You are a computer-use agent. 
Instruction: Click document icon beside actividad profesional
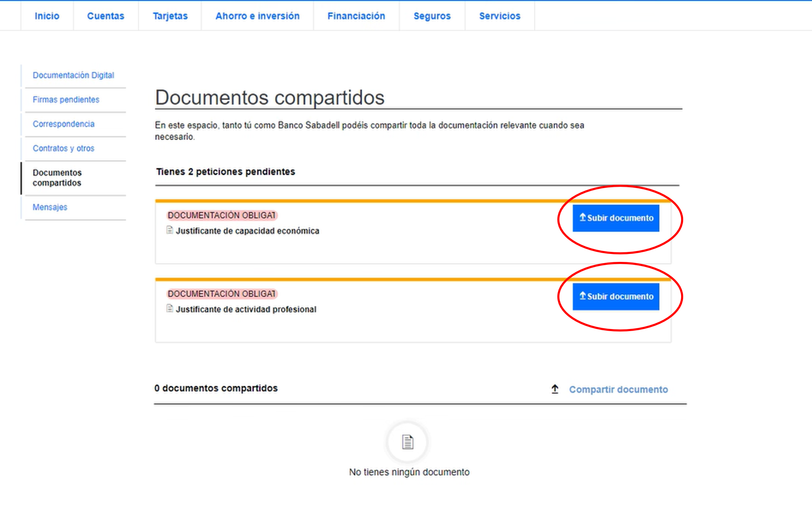[x=170, y=309]
